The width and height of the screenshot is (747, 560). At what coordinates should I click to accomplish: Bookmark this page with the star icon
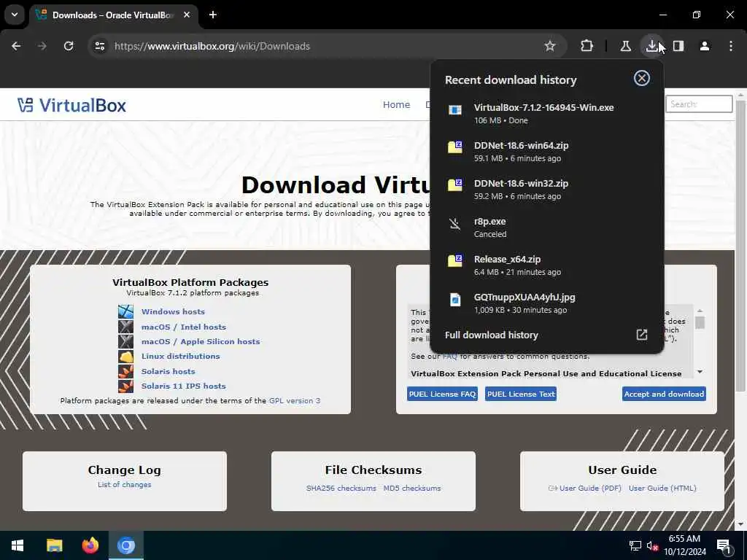pos(550,46)
